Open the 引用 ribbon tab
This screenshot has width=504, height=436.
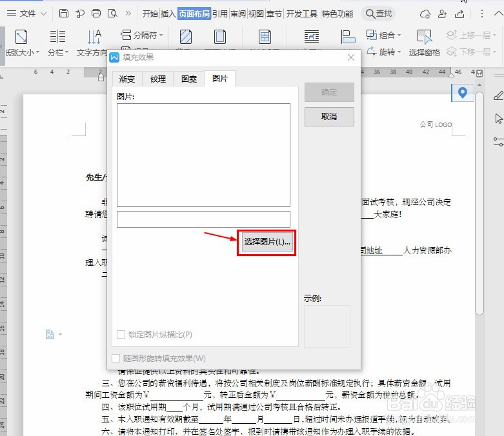coord(220,14)
